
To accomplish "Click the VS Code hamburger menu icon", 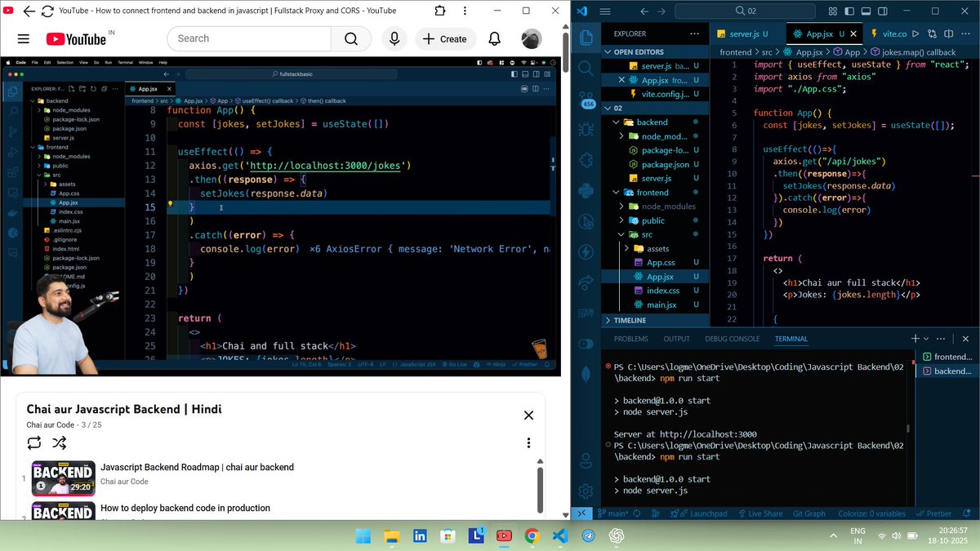I will pyautogui.click(x=605, y=11).
